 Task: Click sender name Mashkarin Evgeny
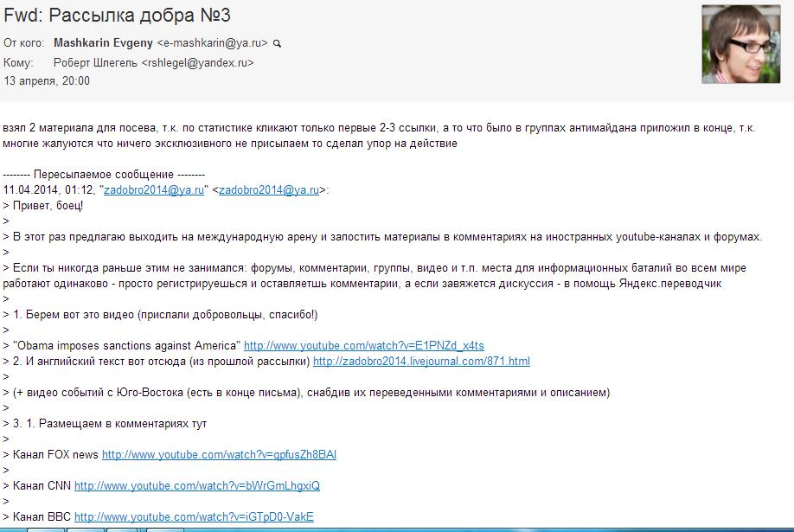click(103, 42)
